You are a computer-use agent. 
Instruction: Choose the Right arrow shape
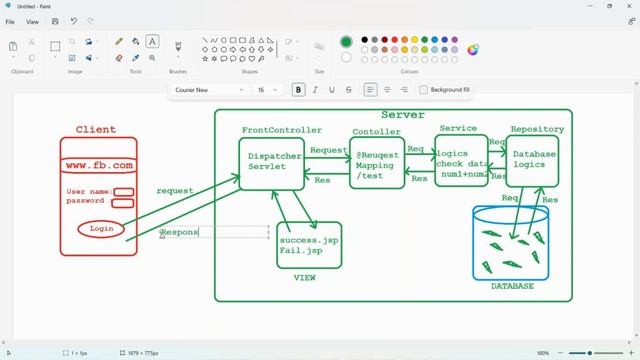tap(233, 49)
